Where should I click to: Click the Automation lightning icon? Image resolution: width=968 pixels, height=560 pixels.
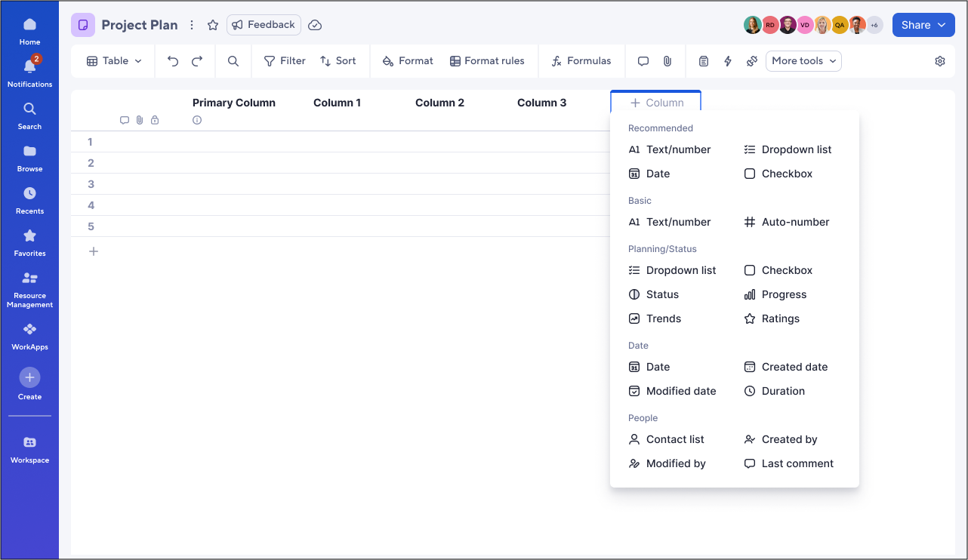click(x=727, y=60)
